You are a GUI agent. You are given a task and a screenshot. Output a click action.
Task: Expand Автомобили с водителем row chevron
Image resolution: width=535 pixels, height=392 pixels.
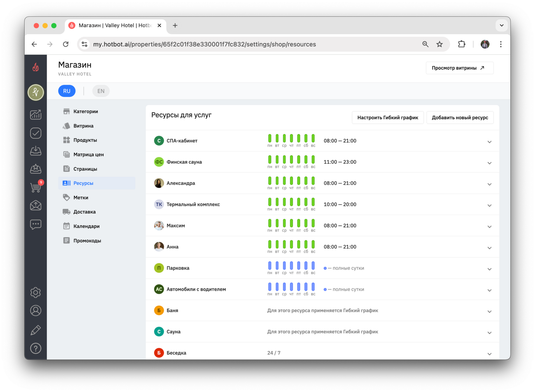click(489, 290)
